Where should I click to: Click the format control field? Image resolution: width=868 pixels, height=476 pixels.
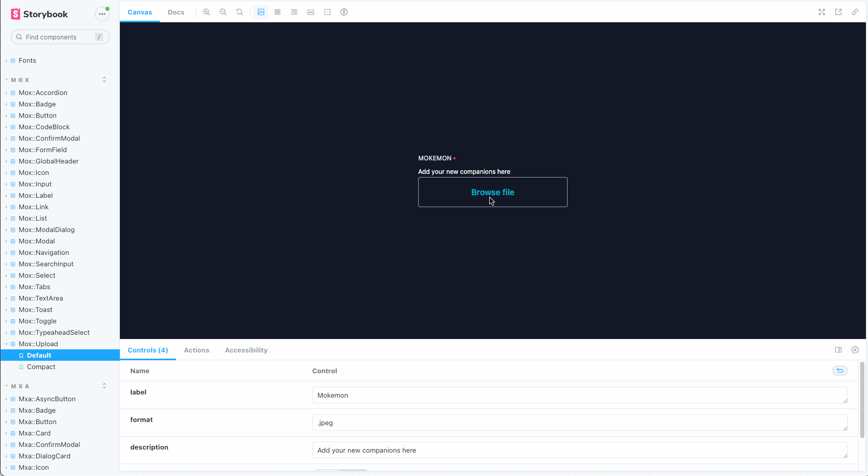click(580, 423)
